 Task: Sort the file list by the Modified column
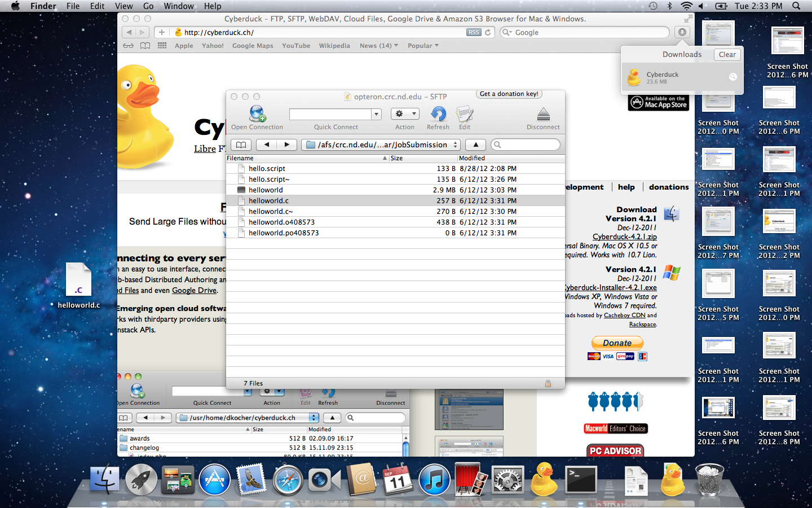507,159
